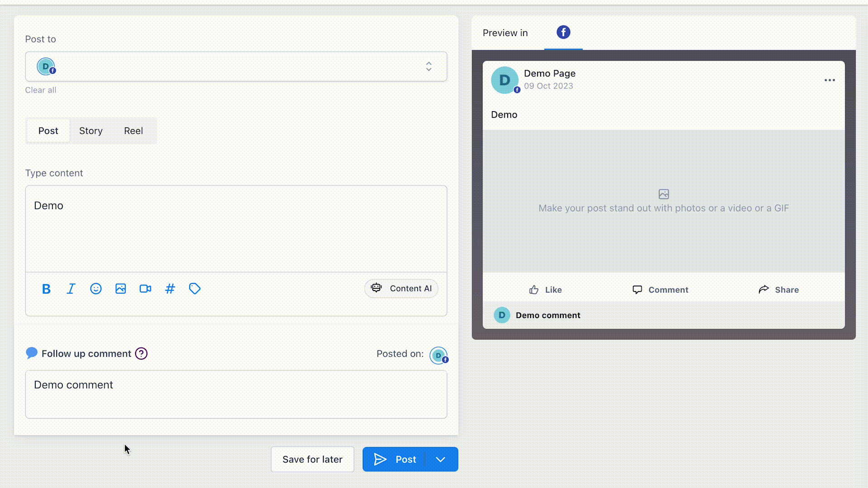Open the emoji picker
This screenshot has height=488, width=868.
[x=96, y=289]
